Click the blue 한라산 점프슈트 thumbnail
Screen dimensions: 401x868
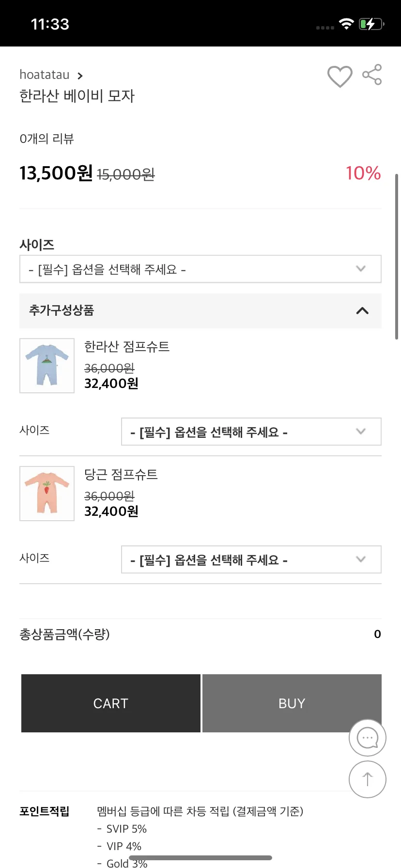(47, 366)
